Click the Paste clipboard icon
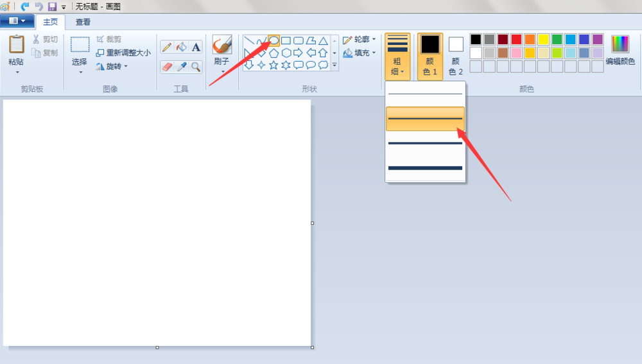Image resolution: width=642 pixels, height=364 pixels. pyautogui.click(x=17, y=44)
